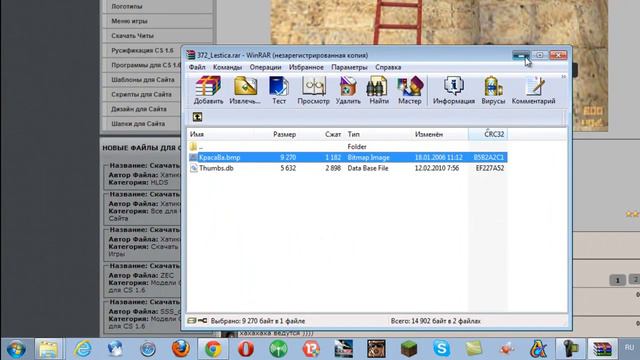Open the Найти (Find) binoculars tool
Screen dimensions: 640x360
pos(379,90)
